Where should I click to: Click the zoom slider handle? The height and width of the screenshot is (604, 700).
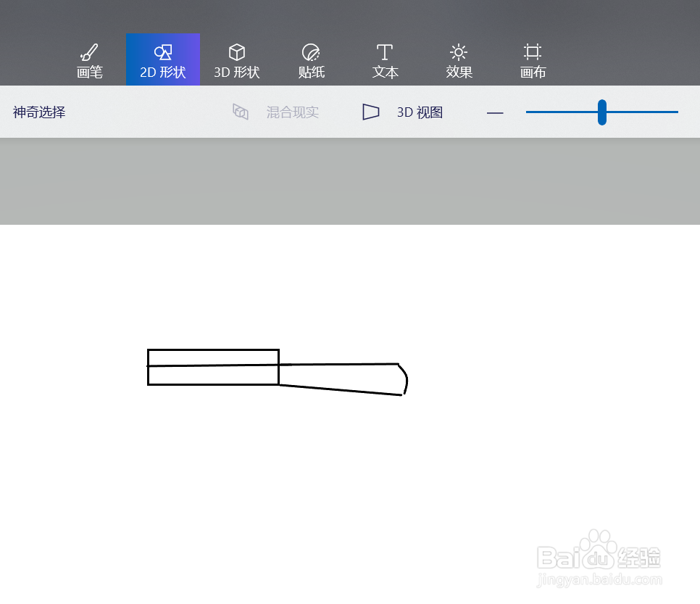pos(601,112)
